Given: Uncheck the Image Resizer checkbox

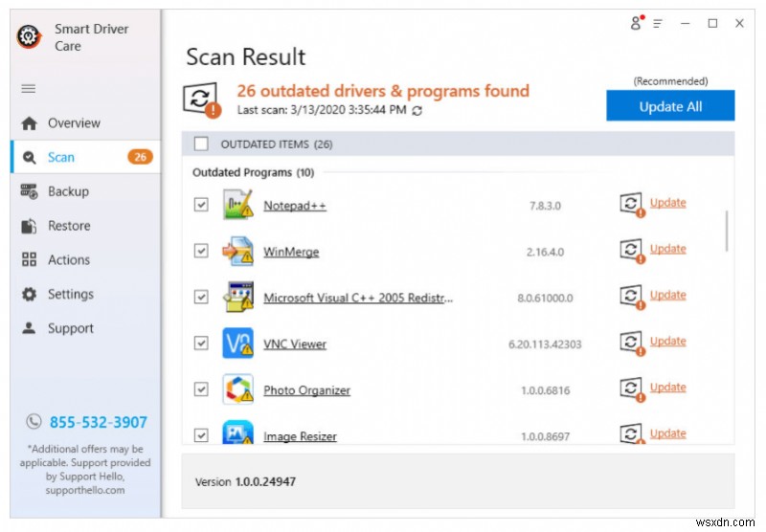Looking at the screenshot, I should pyautogui.click(x=201, y=434).
